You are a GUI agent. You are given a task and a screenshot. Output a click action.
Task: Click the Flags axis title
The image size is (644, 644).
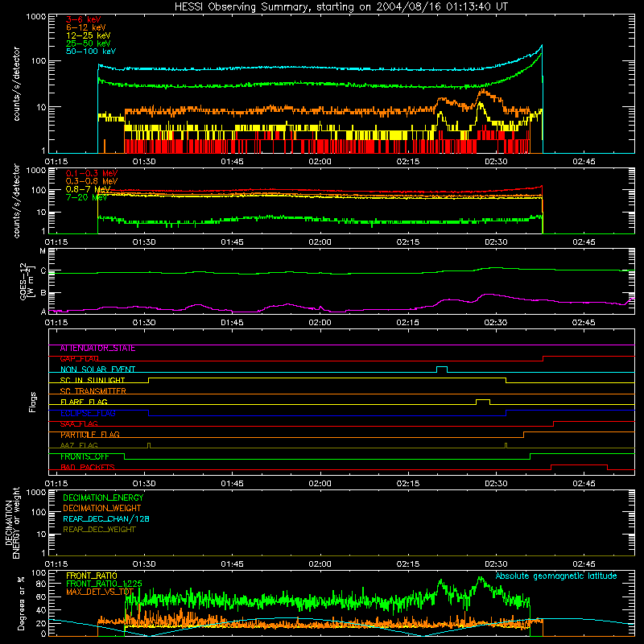[33, 402]
